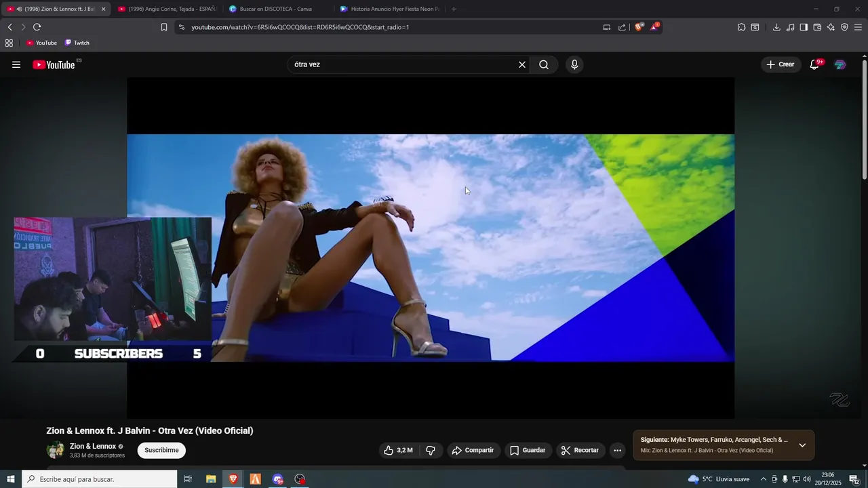Open volume control in system tray
868x488 pixels.
tap(807, 479)
